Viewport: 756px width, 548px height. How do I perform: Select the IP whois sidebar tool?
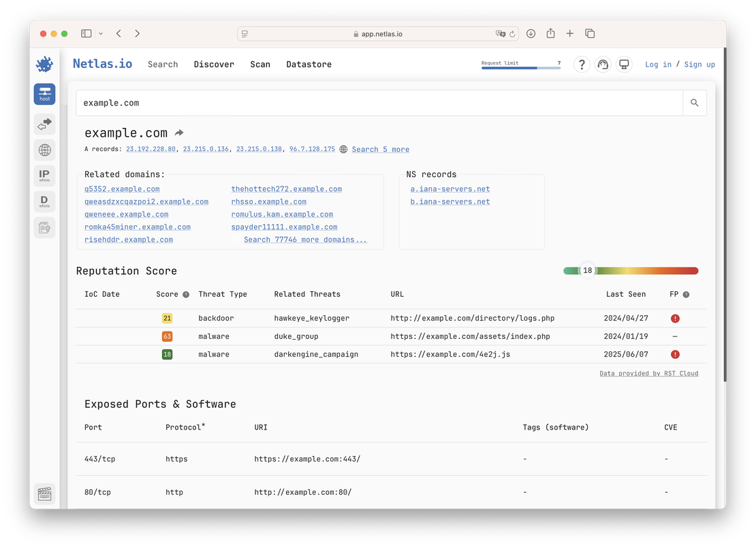44,175
